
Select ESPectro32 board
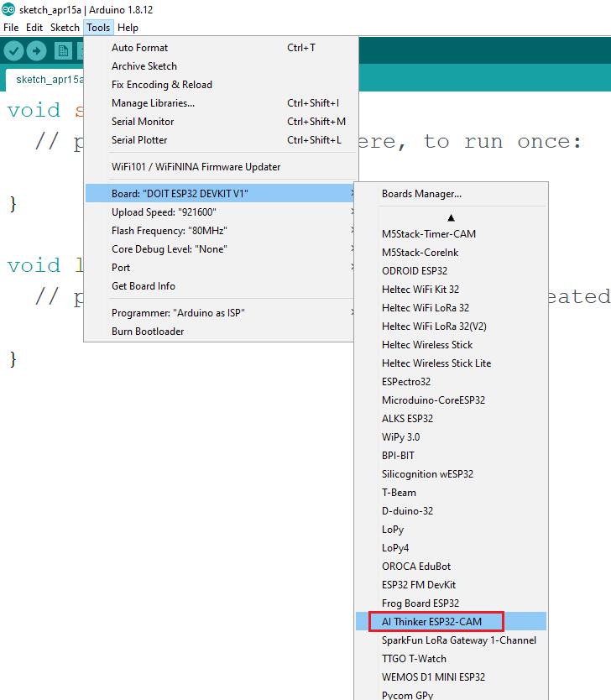tap(452, 382)
